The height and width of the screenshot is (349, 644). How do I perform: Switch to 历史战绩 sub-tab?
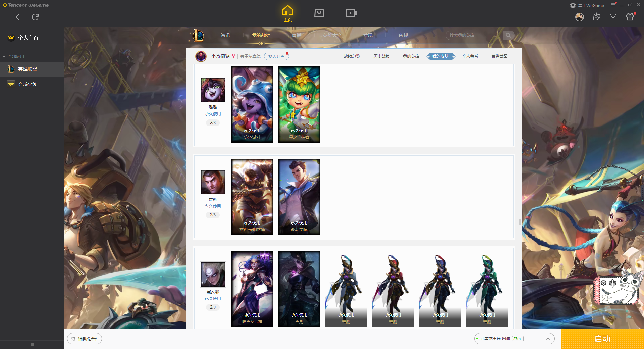pos(381,56)
